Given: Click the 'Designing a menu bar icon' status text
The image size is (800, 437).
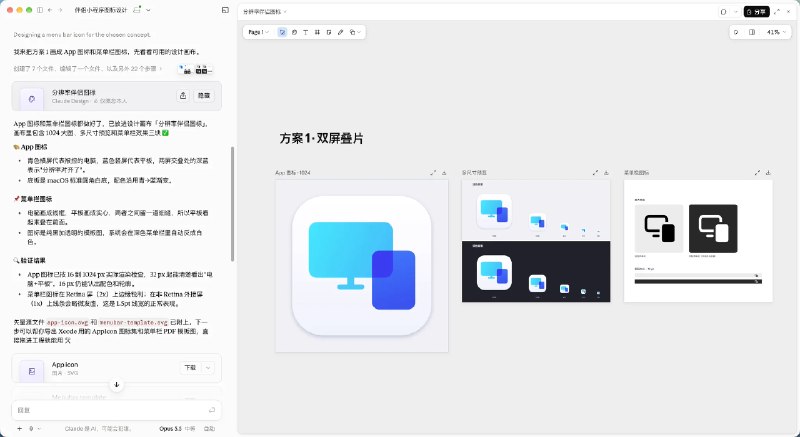Looking at the screenshot, I should [x=82, y=35].
